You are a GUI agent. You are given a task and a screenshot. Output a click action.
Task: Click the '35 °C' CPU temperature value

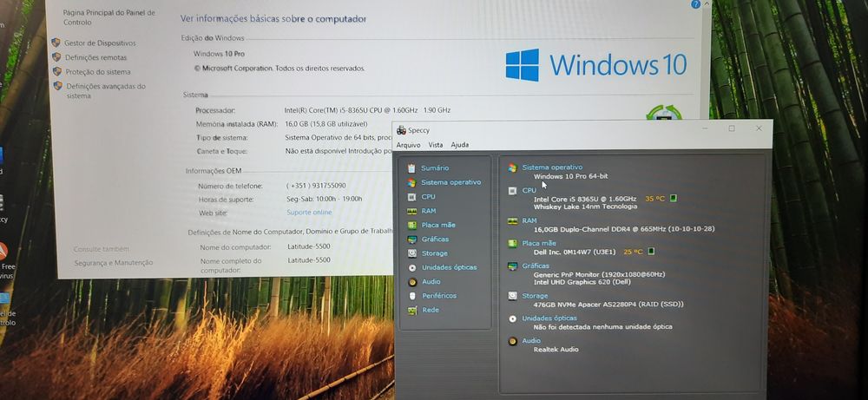pyautogui.click(x=654, y=199)
